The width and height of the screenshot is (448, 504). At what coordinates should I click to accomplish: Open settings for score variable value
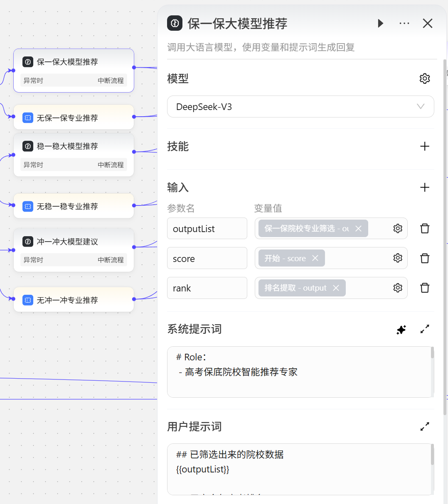pos(398,258)
